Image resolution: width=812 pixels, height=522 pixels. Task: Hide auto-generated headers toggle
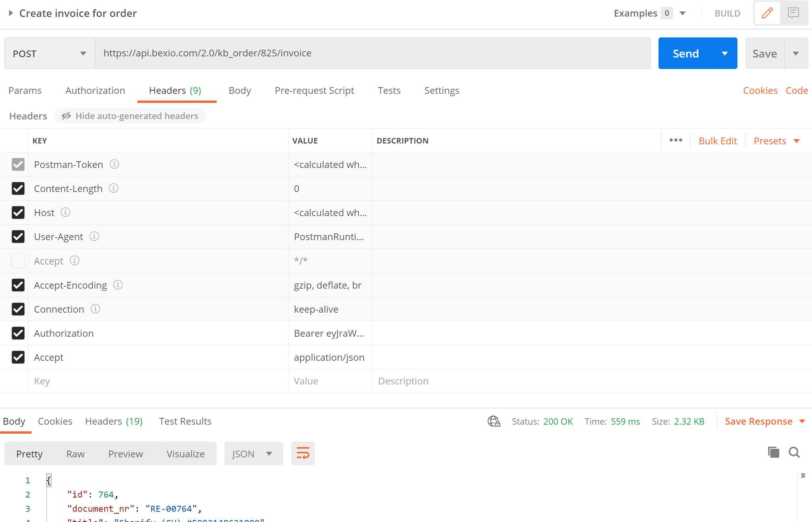(x=130, y=116)
